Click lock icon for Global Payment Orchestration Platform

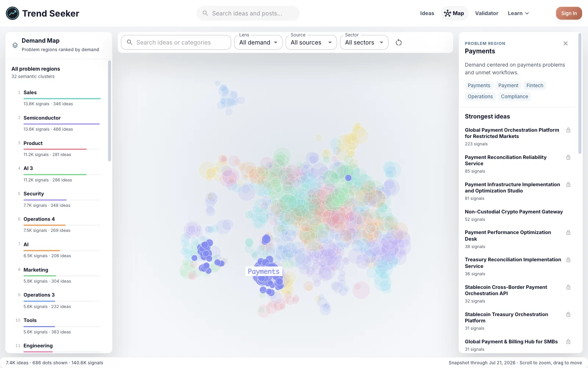(x=568, y=130)
